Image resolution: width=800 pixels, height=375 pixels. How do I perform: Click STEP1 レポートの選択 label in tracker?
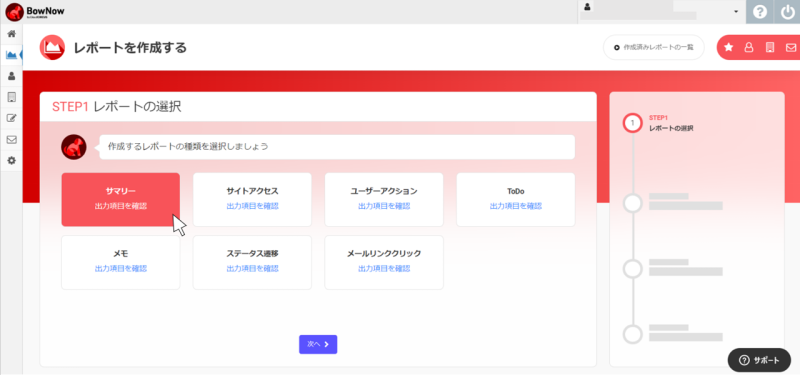pyautogui.click(x=671, y=123)
